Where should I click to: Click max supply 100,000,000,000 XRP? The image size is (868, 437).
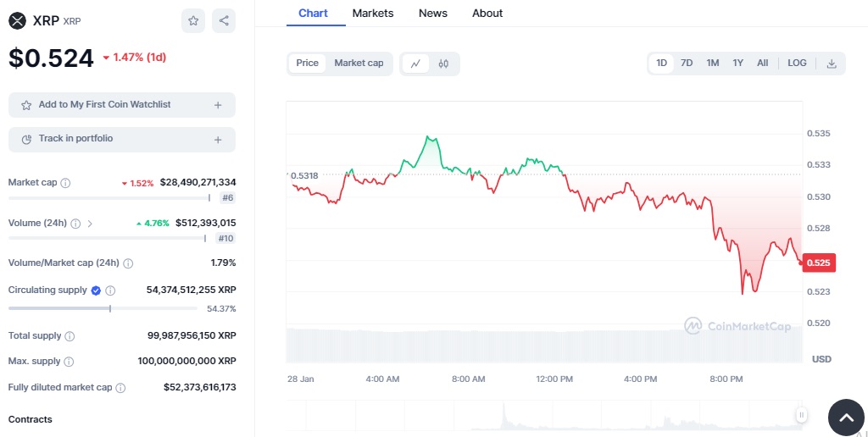pyautogui.click(x=187, y=362)
